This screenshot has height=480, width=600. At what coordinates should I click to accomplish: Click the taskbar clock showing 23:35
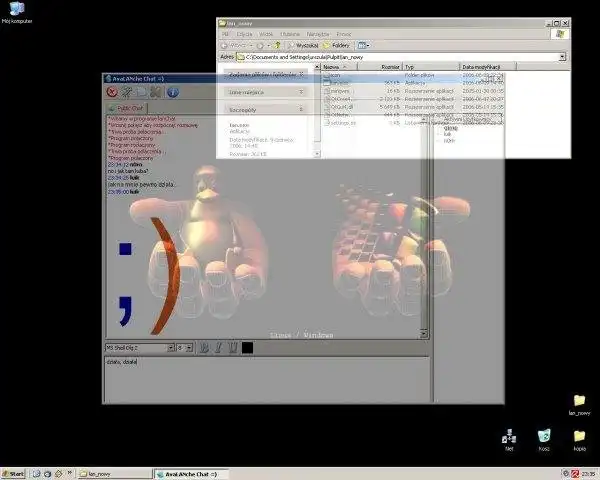589,474
